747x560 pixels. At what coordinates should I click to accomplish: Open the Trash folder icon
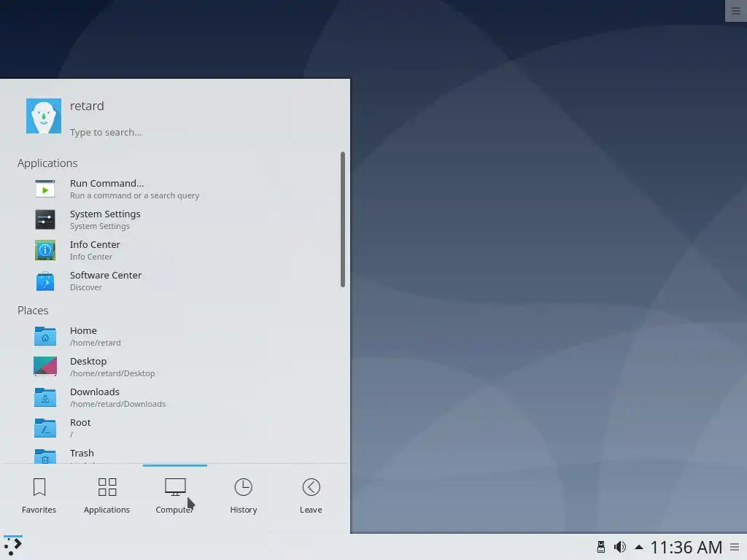click(x=45, y=456)
